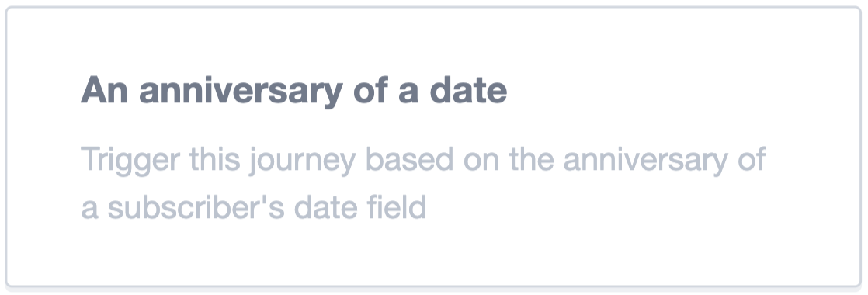The height and width of the screenshot is (295, 868).
Task: Select the subscriber's date field trigger card
Action: [433, 147]
